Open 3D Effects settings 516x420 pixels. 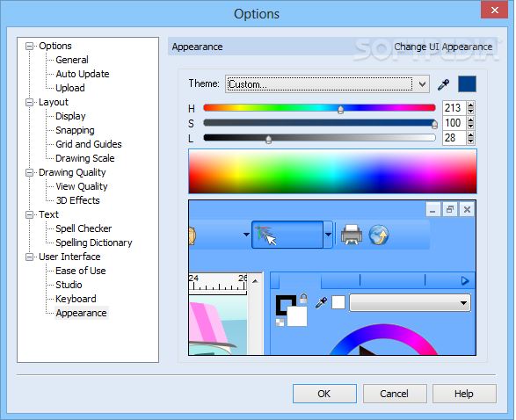pyautogui.click(x=77, y=200)
